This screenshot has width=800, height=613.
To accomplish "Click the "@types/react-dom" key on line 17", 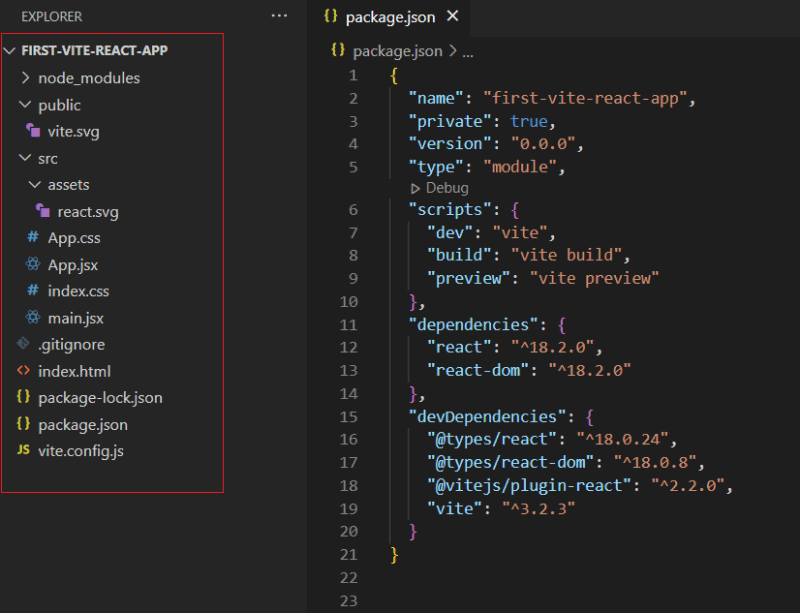I will 511,462.
